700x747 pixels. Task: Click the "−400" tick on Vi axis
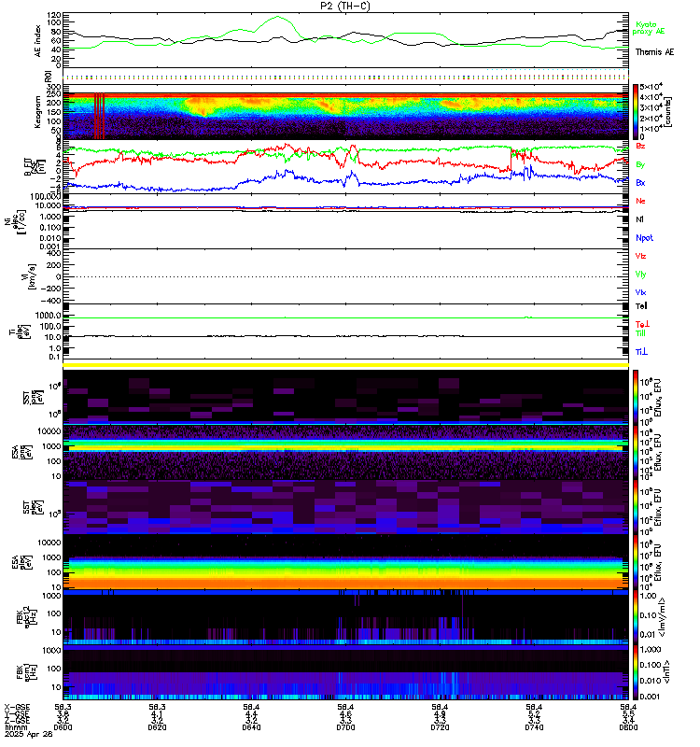click(x=52, y=301)
